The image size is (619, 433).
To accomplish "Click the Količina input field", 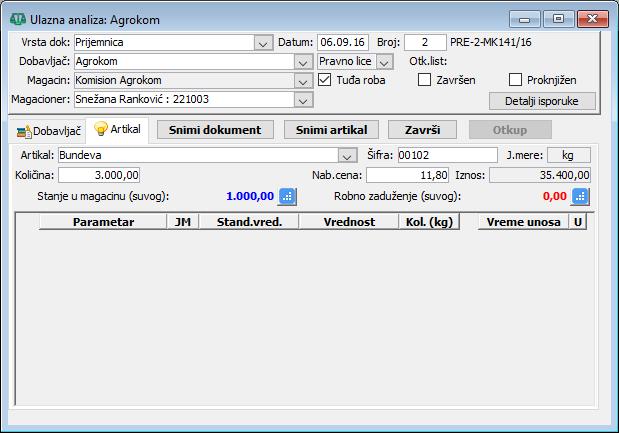I will [x=98, y=175].
